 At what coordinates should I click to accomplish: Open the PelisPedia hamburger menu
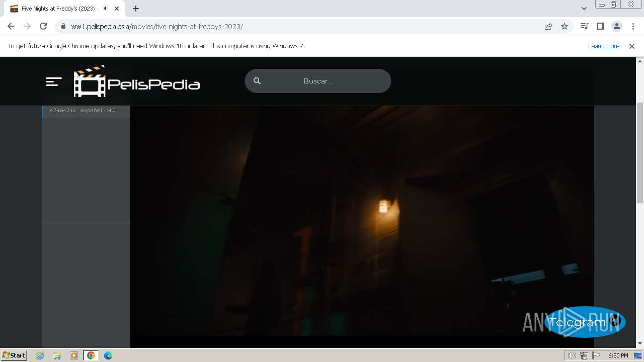(53, 81)
